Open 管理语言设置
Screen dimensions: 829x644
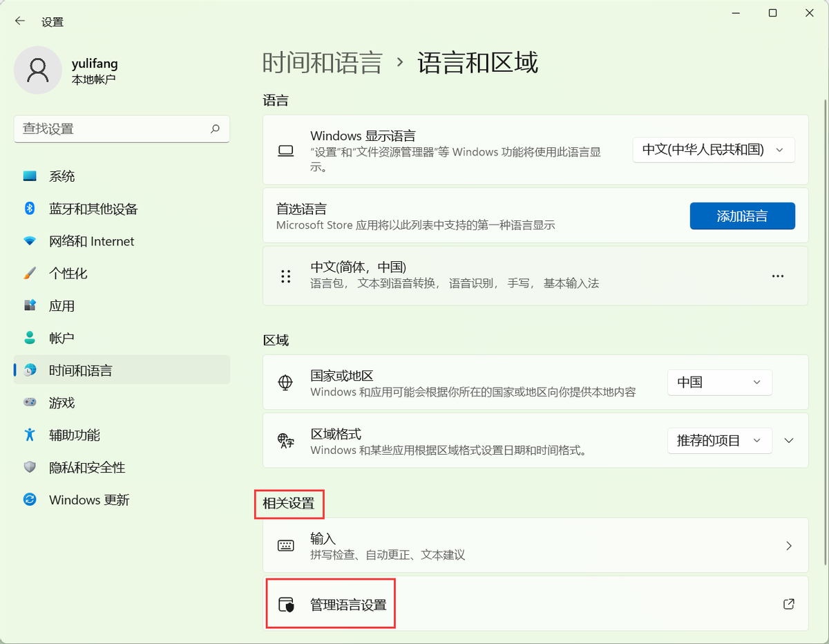(535, 605)
